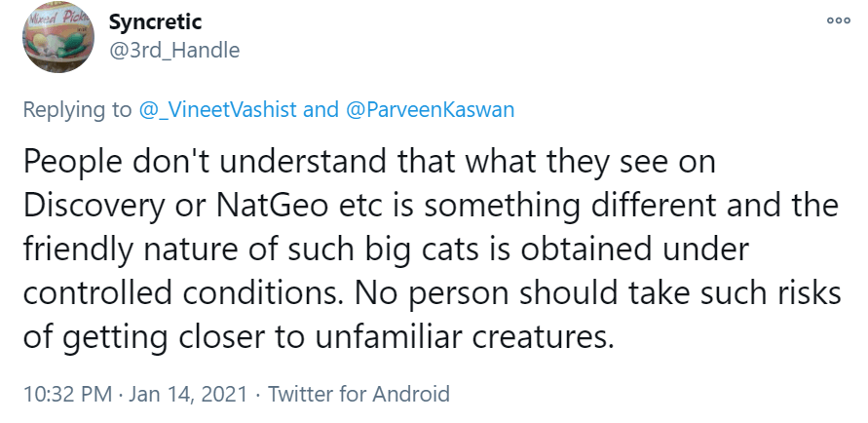Visit the @ParveenKaswan profile mention
Screen dimensions: 868x423
click(430, 109)
